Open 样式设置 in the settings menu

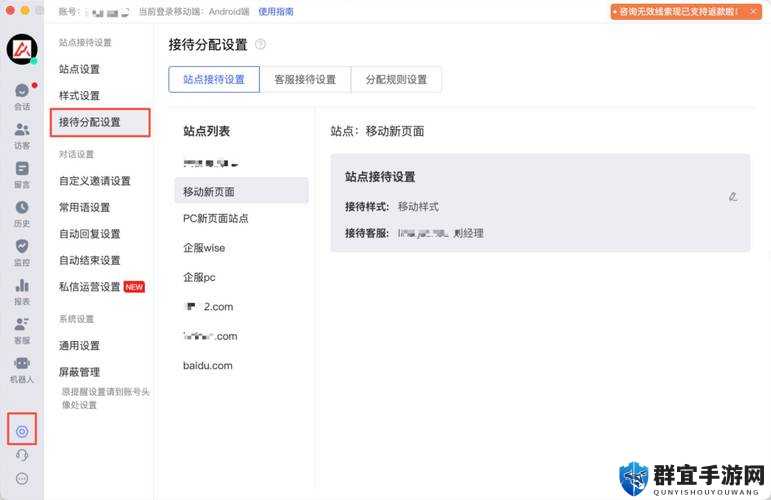[79, 96]
